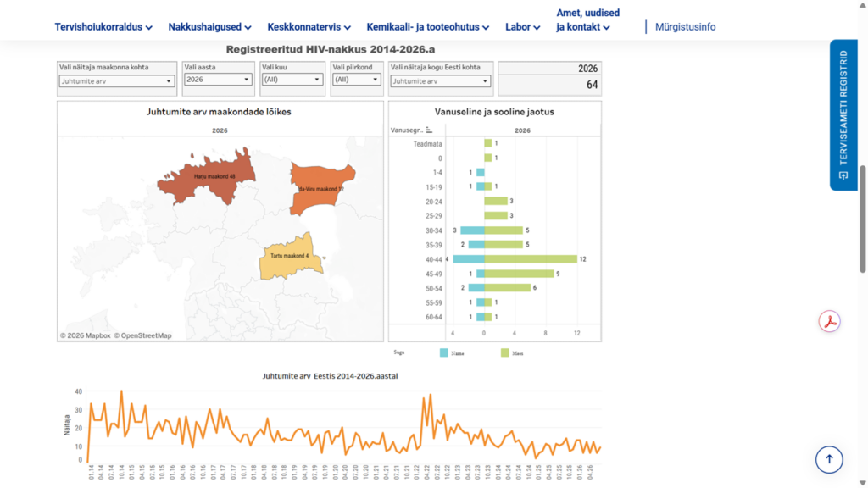Click the sort icon next to Vanusegr.

click(x=429, y=130)
